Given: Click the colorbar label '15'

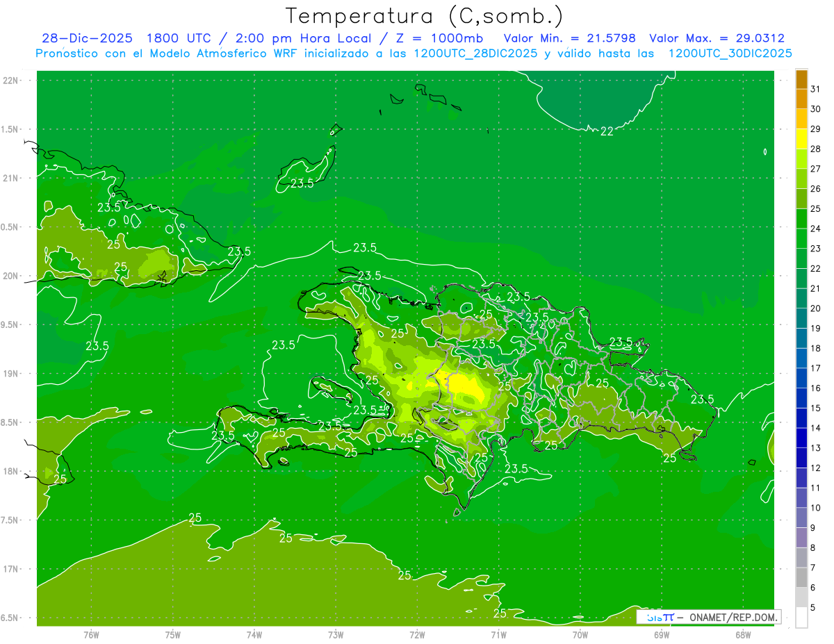Looking at the screenshot, I should [x=815, y=408].
